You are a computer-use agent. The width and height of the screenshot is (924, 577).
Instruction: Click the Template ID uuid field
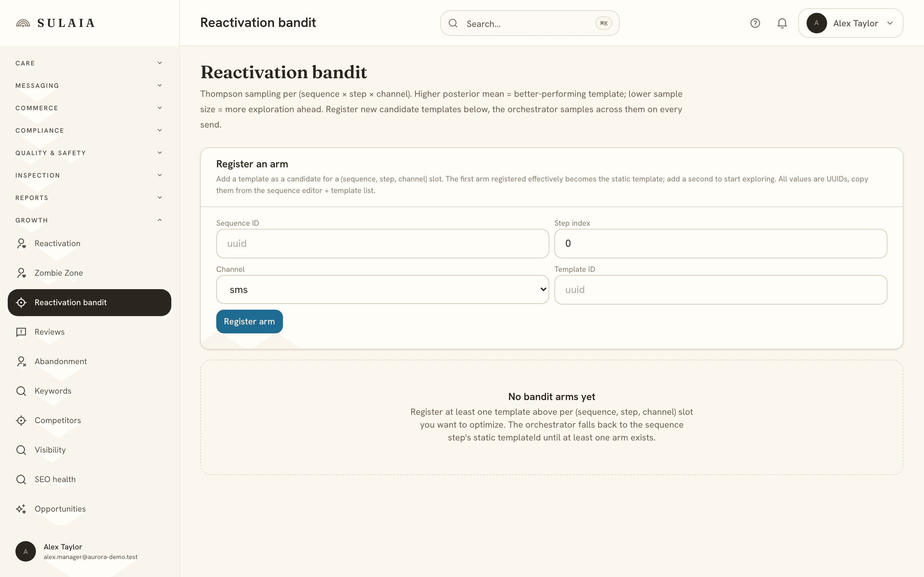click(x=721, y=290)
